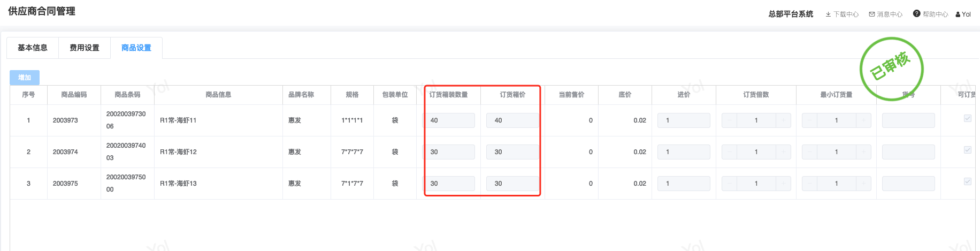Toggle the 可订货 checkbox in row 3
Viewport: 980px width, 251px height.
(x=967, y=181)
